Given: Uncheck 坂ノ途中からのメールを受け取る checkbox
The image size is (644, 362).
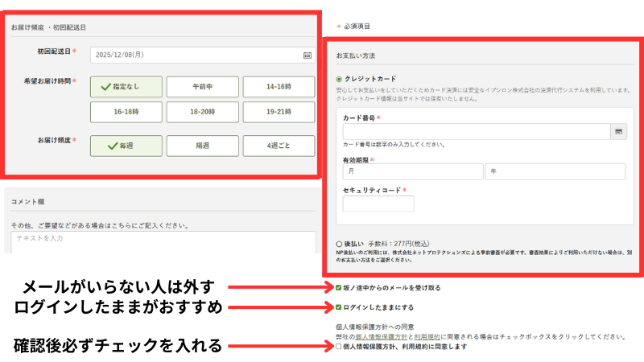Looking at the screenshot, I should click(x=338, y=288).
